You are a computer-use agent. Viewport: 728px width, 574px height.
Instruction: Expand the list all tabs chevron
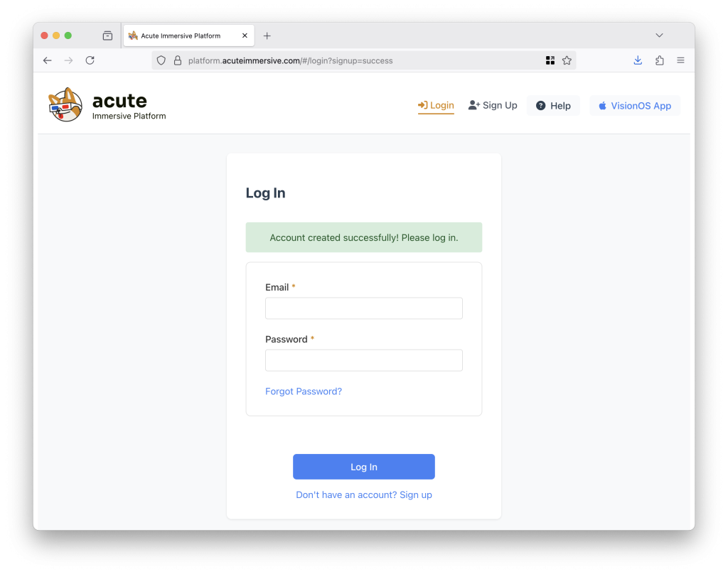(x=659, y=36)
